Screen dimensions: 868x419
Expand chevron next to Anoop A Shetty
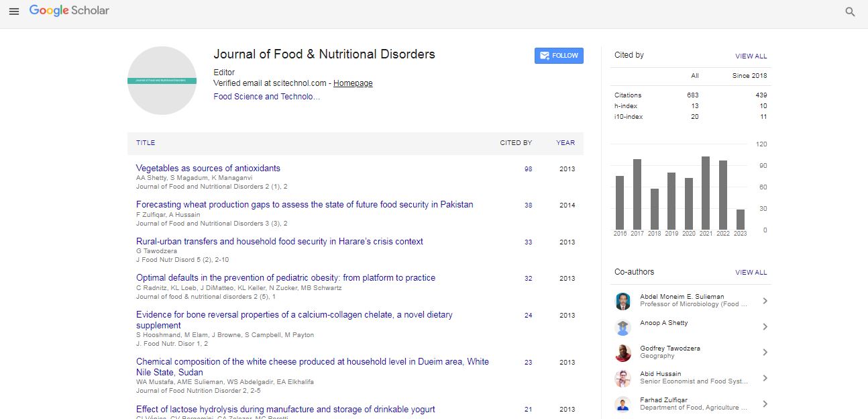(765, 327)
